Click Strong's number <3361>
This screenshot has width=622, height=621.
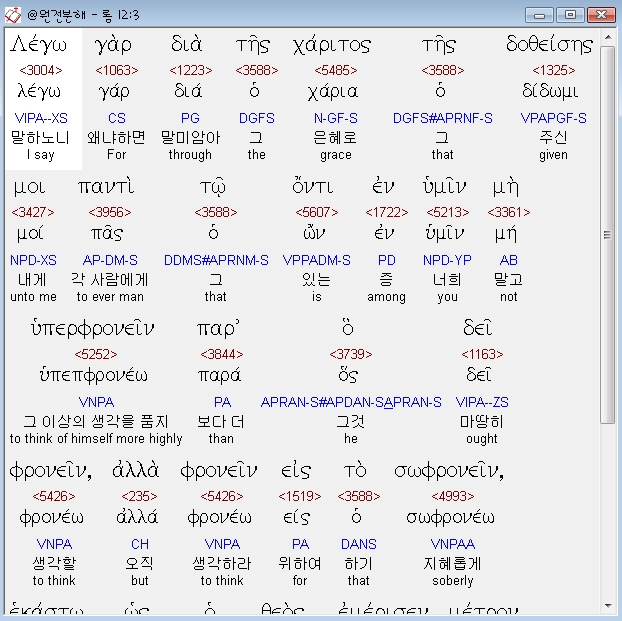509,212
